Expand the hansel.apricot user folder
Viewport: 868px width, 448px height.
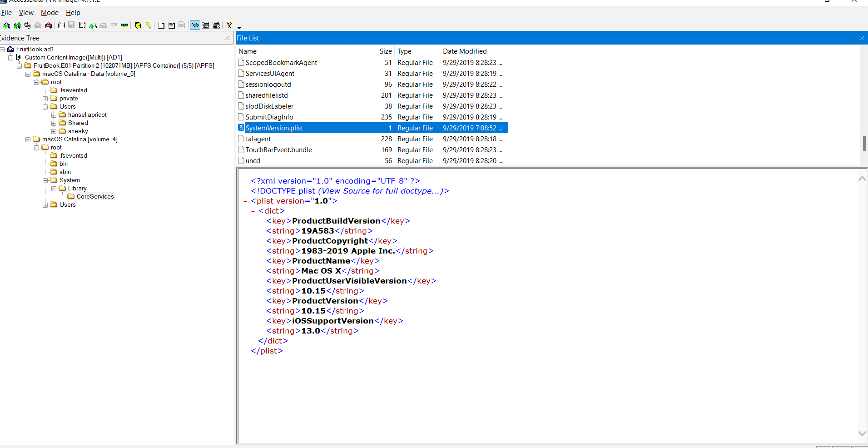[x=54, y=114]
